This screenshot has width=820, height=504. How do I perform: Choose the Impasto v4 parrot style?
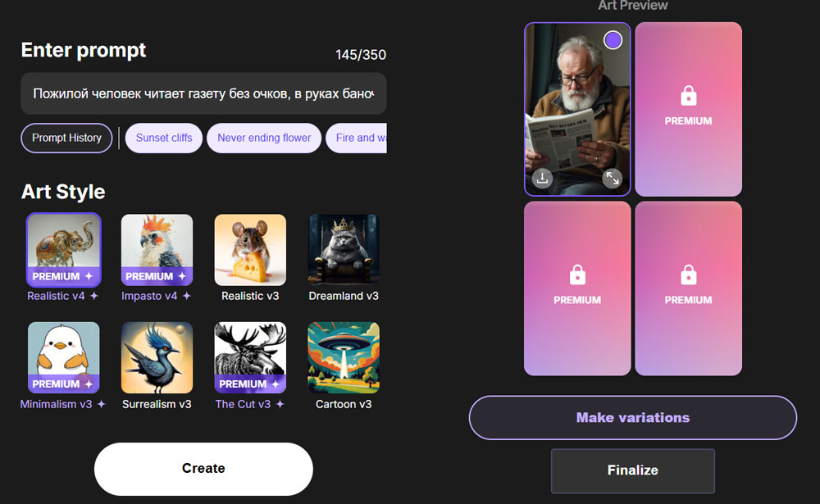157,250
